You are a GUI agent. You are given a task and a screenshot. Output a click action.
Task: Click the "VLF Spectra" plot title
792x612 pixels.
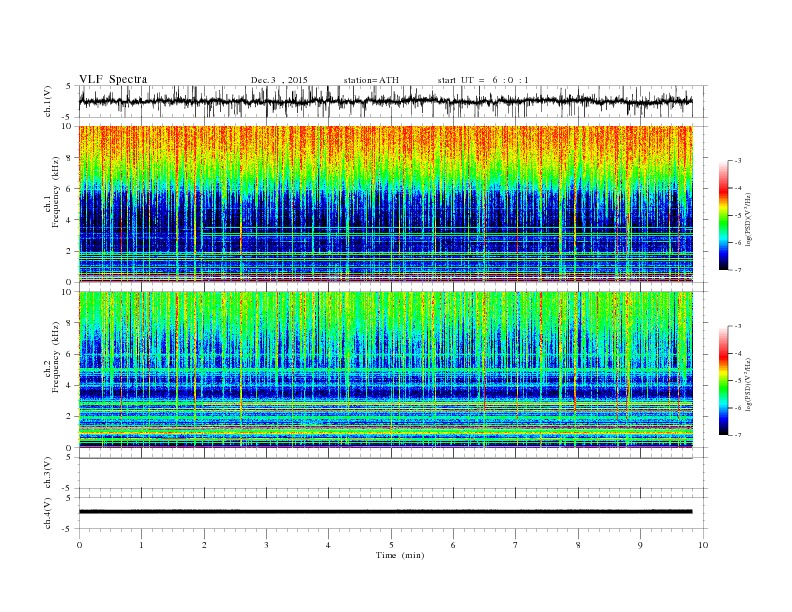113,79
